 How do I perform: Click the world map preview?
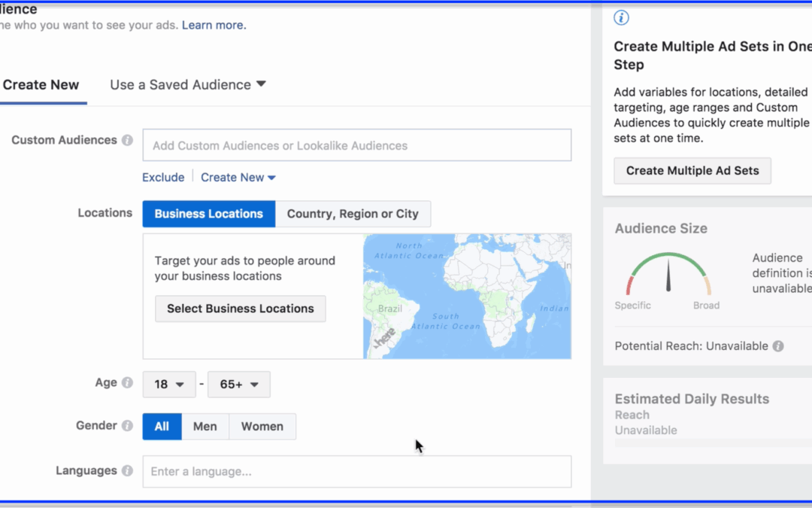467,296
